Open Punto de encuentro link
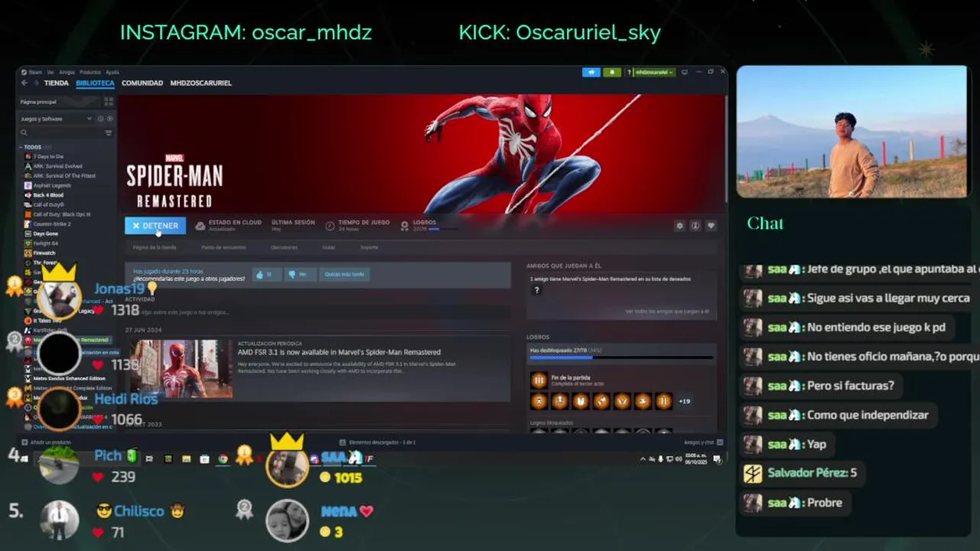This screenshot has width=980, height=551. click(x=223, y=247)
